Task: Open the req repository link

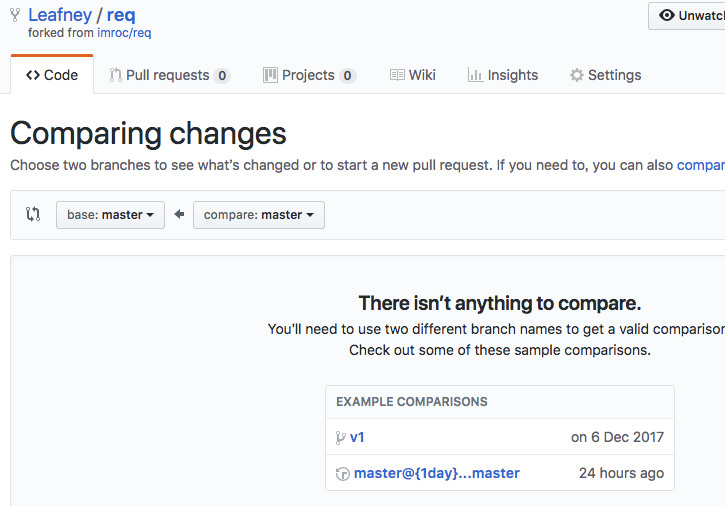Action: (121, 15)
